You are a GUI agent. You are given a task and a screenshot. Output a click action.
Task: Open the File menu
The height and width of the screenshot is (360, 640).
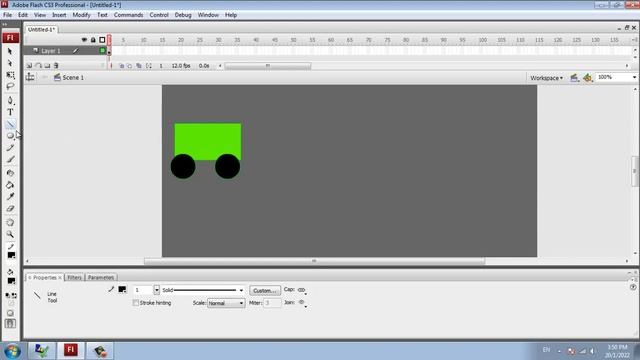[7, 15]
